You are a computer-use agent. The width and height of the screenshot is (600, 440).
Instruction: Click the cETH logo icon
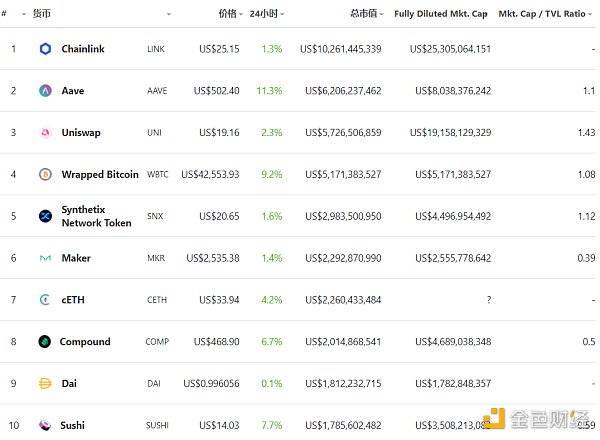click(45, 300)
